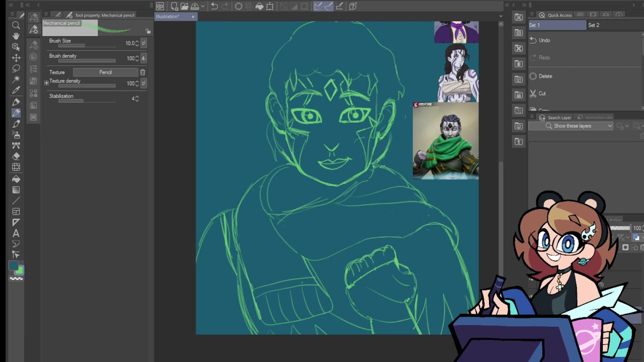
Task: Select the Gradient tool
Action: (16, 190)
